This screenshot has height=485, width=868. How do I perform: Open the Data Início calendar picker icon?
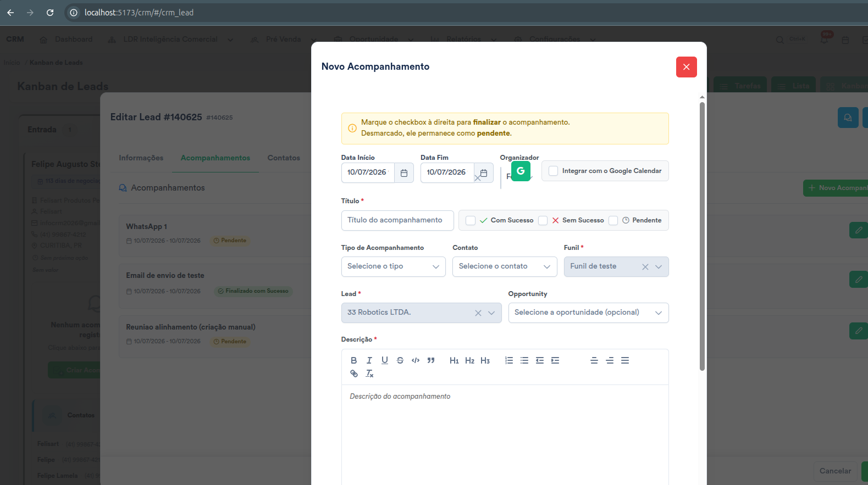[404, 173]
